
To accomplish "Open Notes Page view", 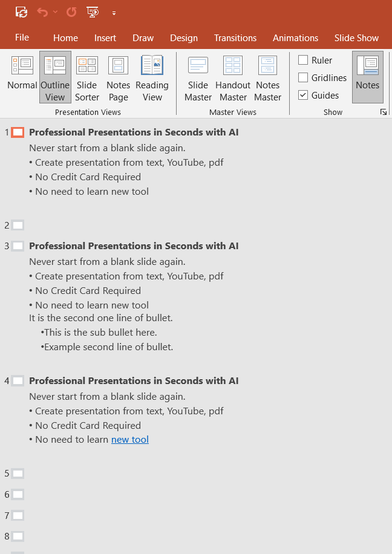I will (x=118, y=76).
